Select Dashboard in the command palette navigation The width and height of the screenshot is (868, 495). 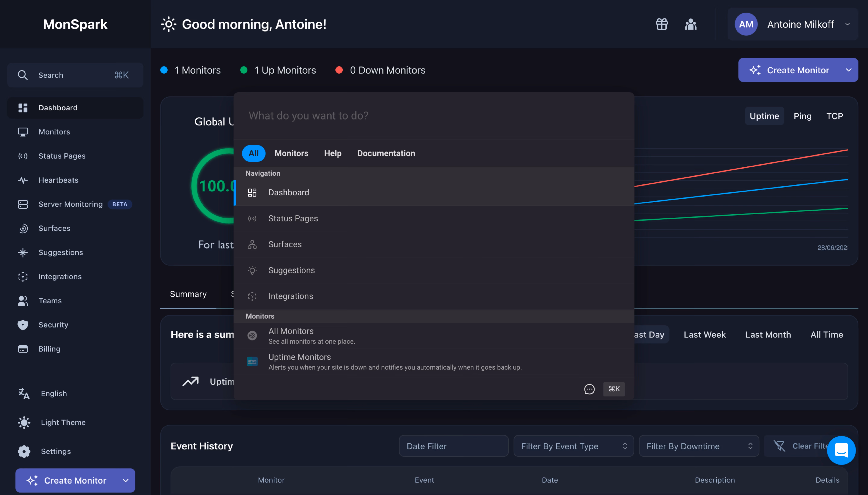434,193
